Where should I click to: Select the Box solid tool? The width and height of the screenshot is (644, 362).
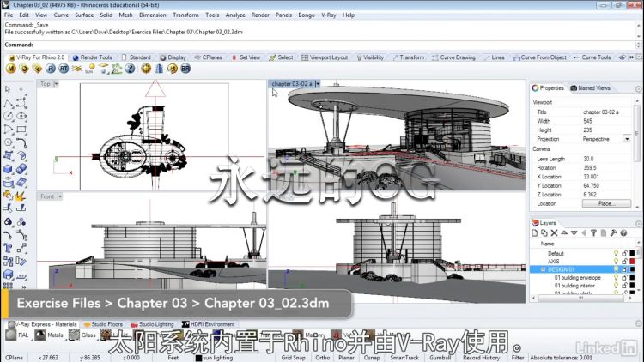tap(8, 169)
